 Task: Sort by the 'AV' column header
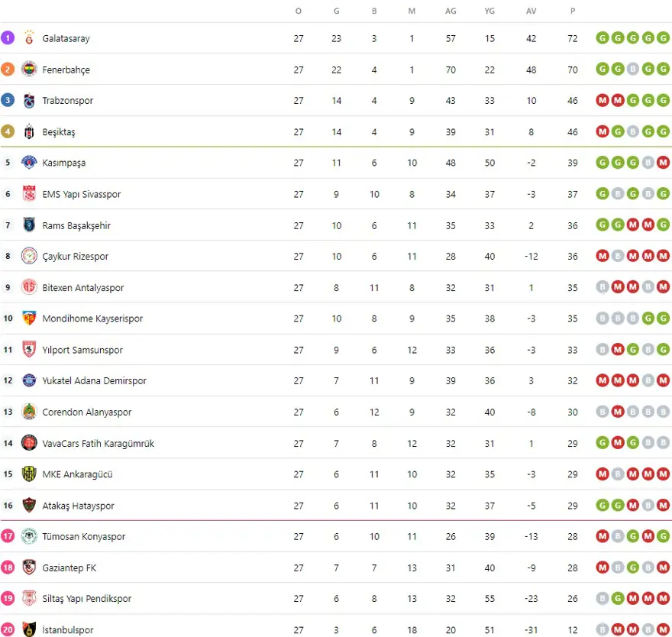(x=531, y=11)
